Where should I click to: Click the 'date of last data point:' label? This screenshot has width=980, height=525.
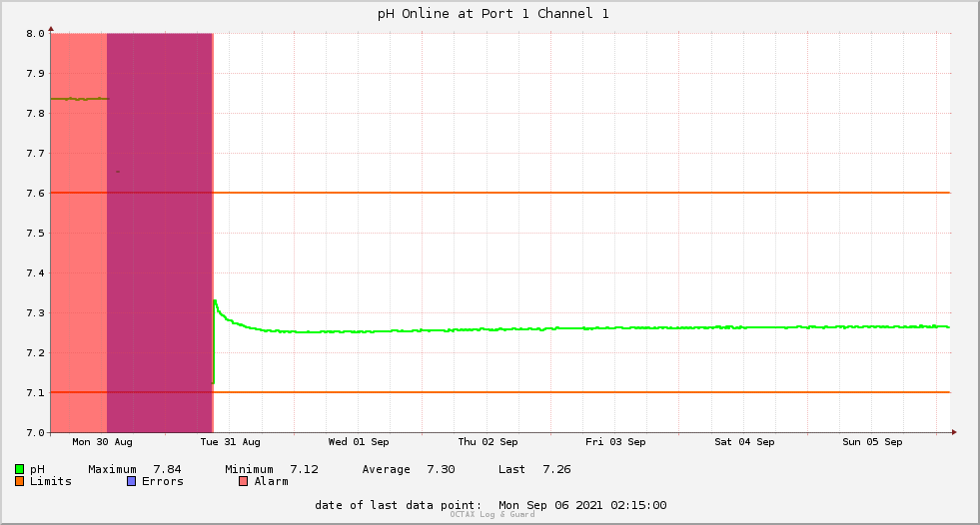click(x=399, y=505)
